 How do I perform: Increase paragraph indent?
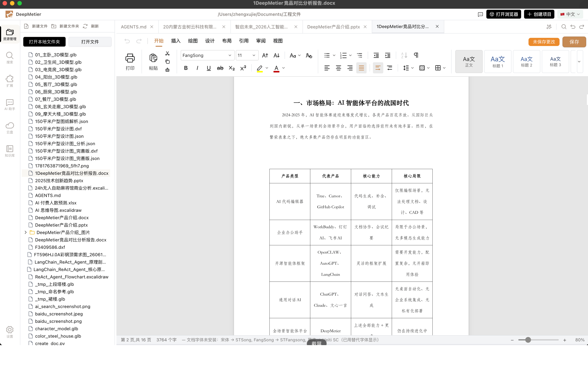coord(388,55)
